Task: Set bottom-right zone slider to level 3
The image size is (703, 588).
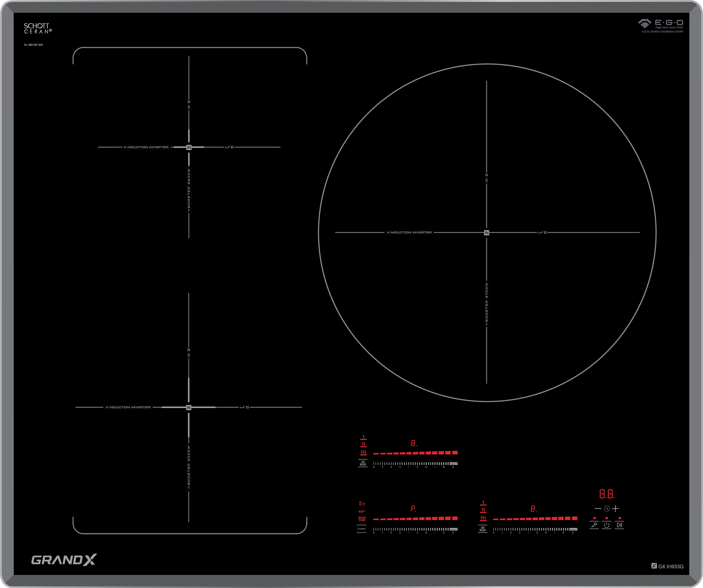Action: tap(520, 530)
